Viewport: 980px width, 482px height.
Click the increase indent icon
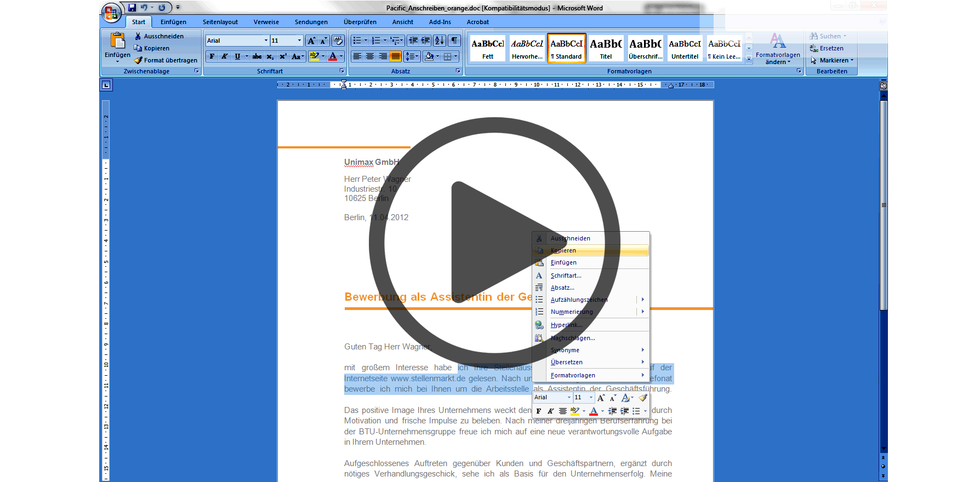425,41
